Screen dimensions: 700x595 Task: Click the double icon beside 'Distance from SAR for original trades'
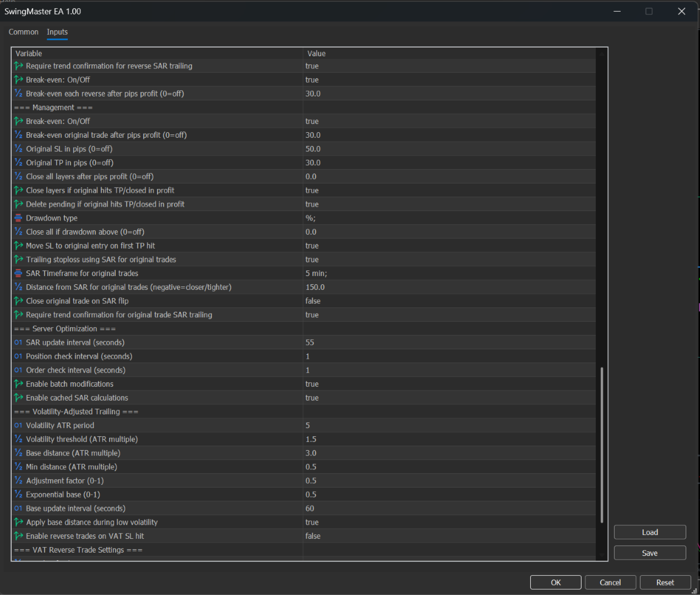18,287
